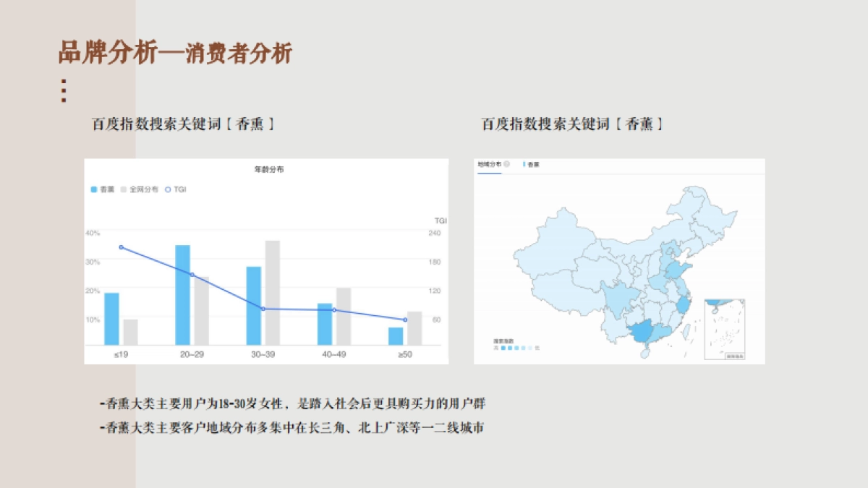Click the darkest swatch in map search index legend
Image resolution: width=868 pixels, height=488 pixels.
click(x=503, y=348)
